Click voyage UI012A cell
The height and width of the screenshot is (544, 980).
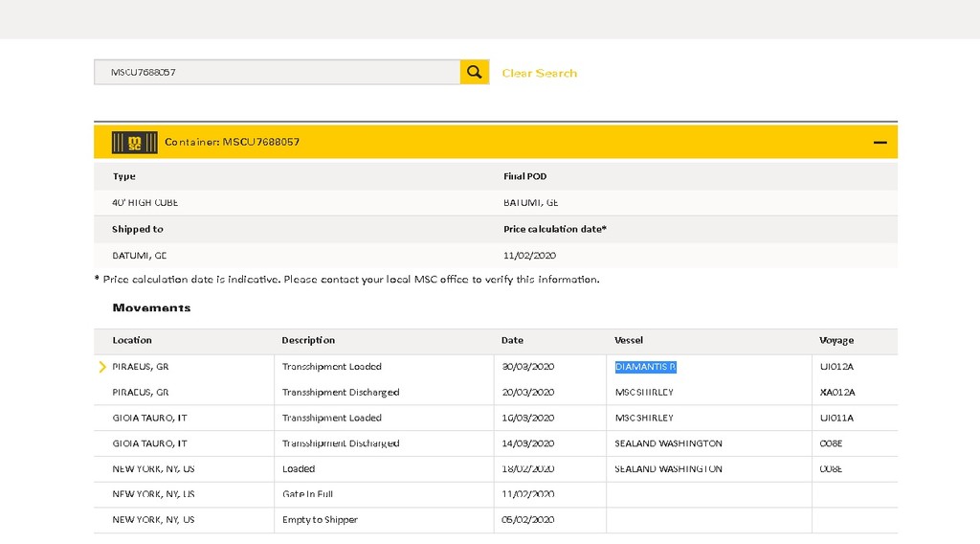coord(836,367)
